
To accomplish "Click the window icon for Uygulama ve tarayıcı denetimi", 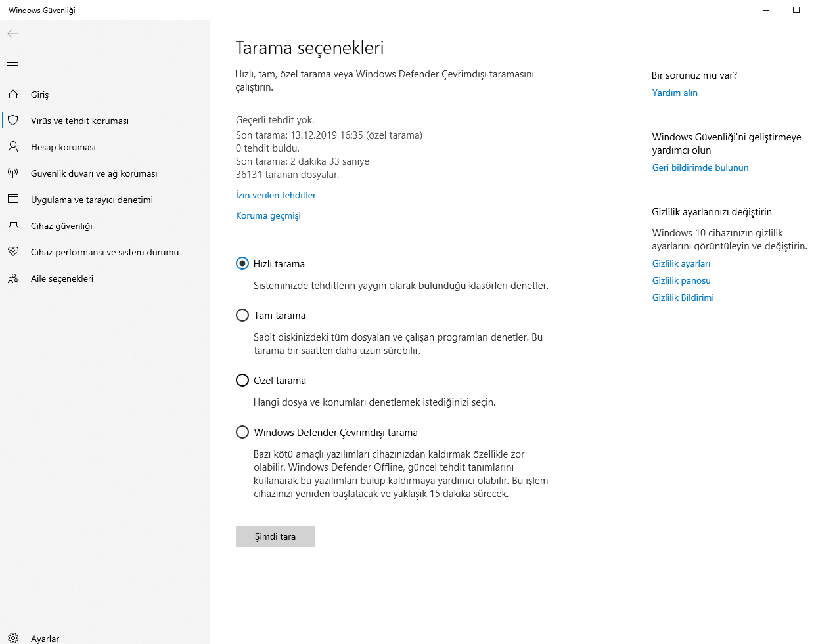I will tap(13, 199).
